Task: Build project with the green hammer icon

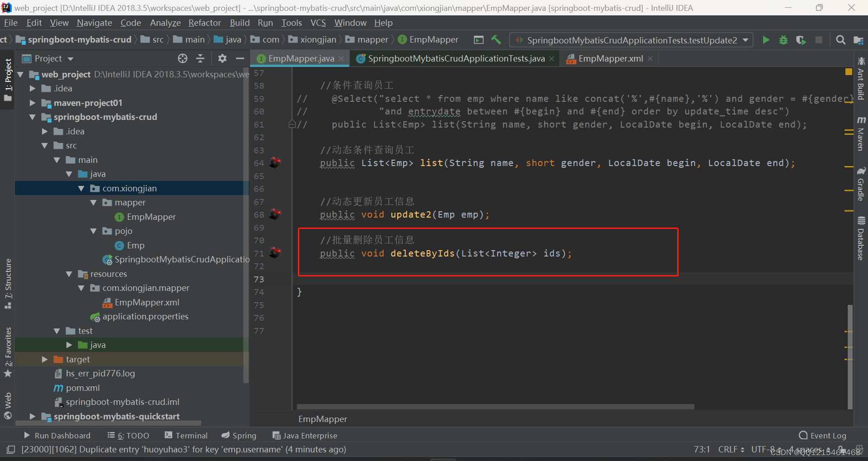Action: (496, 40)
